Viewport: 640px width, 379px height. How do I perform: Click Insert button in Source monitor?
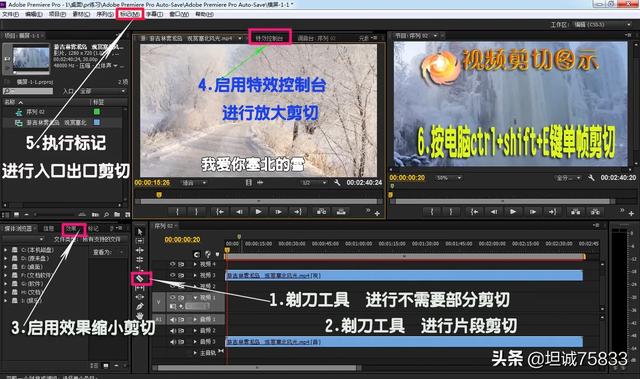click(322, 212)
